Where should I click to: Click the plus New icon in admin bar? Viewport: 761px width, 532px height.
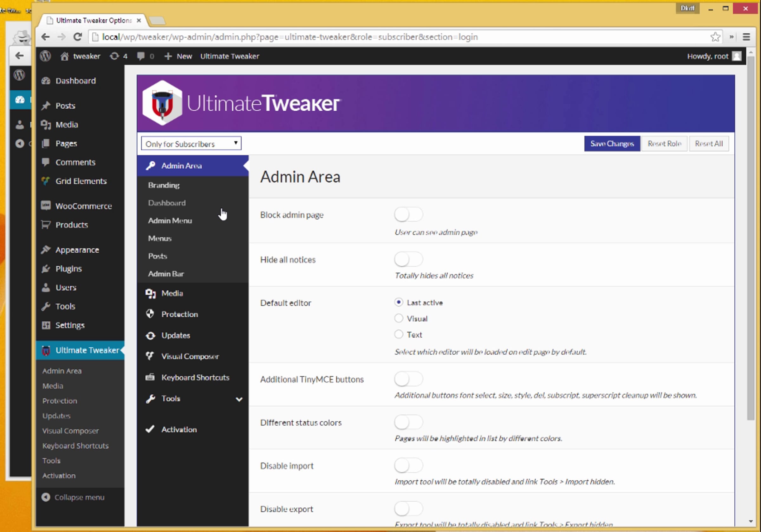(x=168, y=56)
